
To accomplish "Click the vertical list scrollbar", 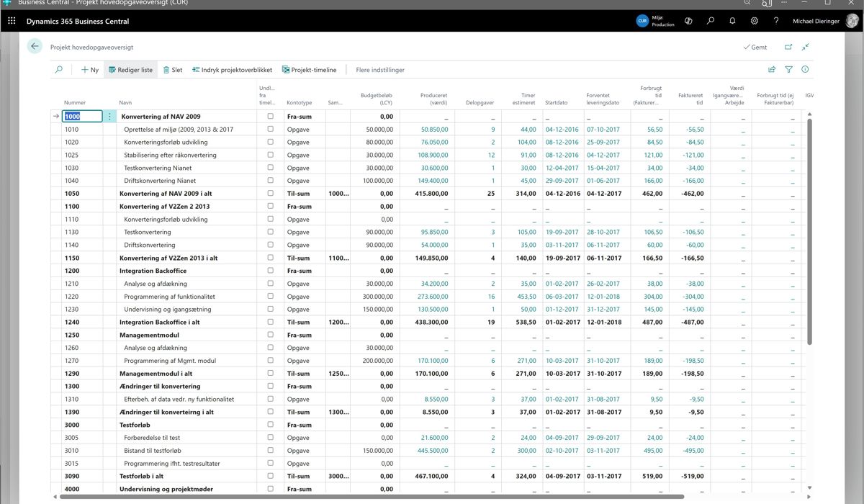I will (x=809, y=230).
